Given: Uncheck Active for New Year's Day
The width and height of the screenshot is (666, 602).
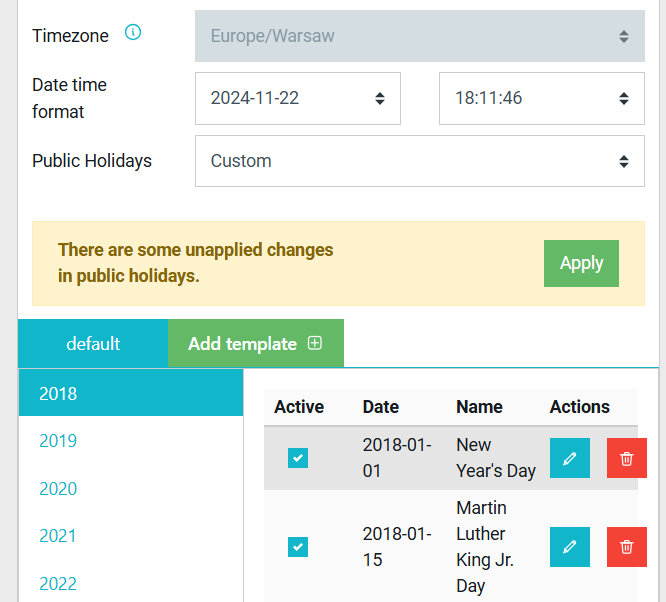Looking at the screenshot, I should (x=298, y=458).
